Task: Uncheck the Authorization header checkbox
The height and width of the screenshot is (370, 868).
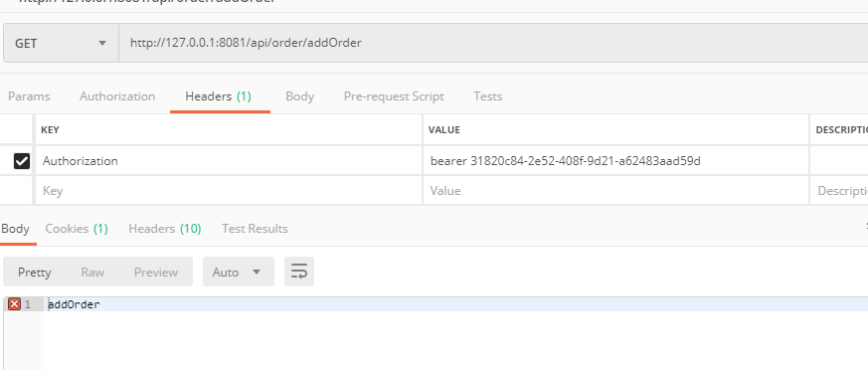Action: point(22,161)
